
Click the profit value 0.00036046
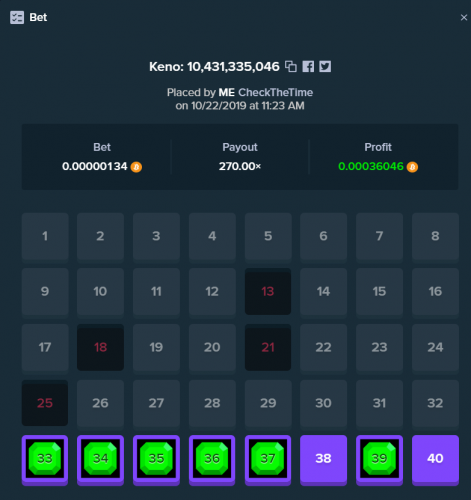[x=371, y=166]
